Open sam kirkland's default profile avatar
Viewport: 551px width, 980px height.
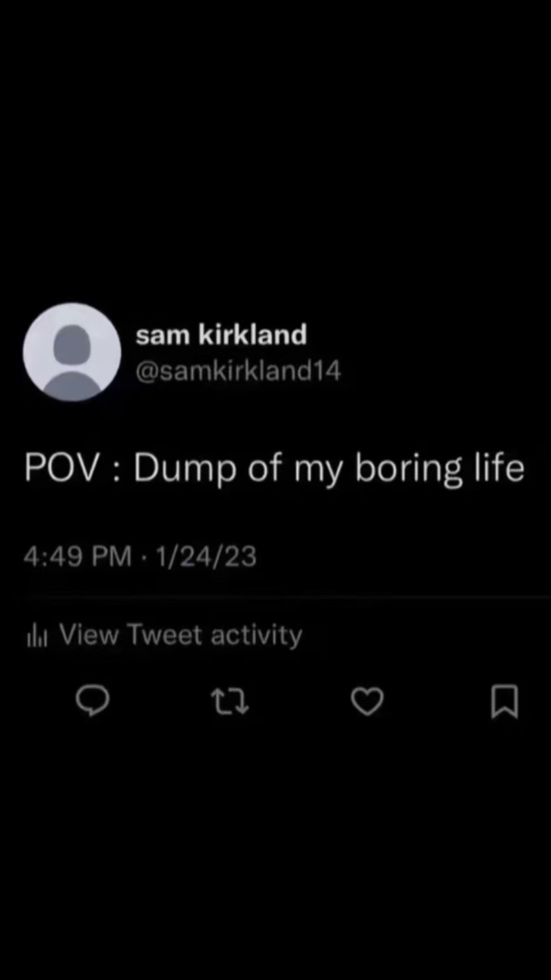click(72, 352)
